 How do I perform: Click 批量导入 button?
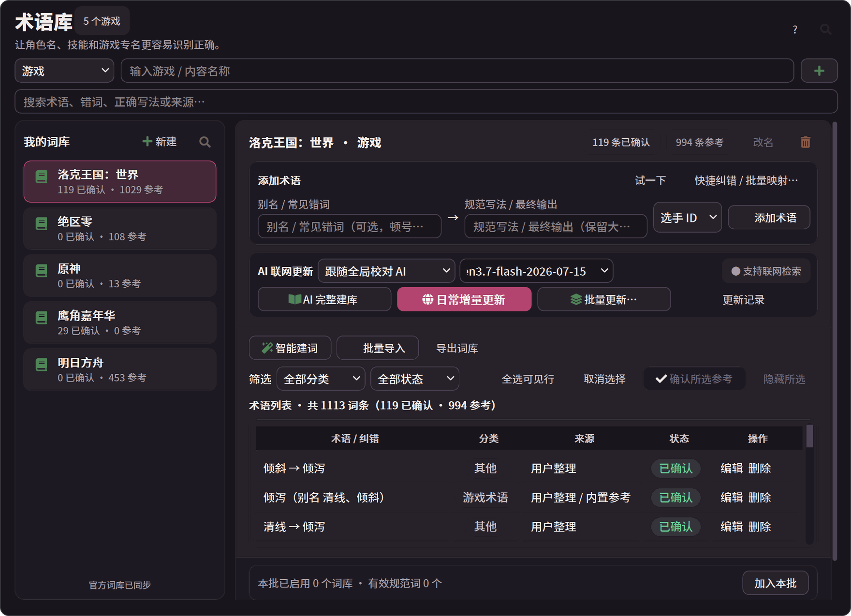378,348
